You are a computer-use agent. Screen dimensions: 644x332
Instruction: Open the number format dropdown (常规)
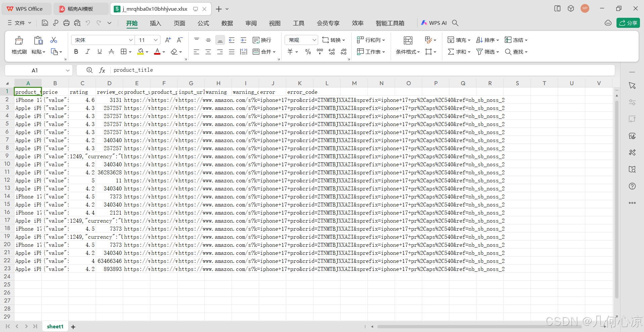(314, 40)
